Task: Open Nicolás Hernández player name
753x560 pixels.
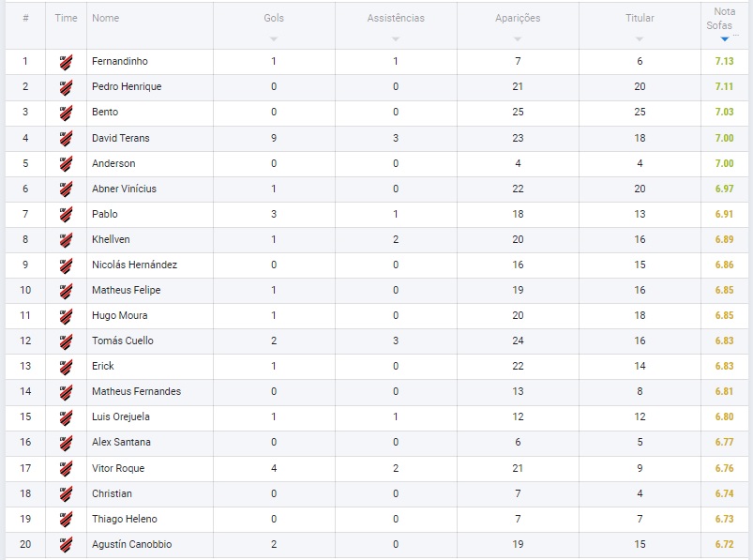Action: coord(134,265)
